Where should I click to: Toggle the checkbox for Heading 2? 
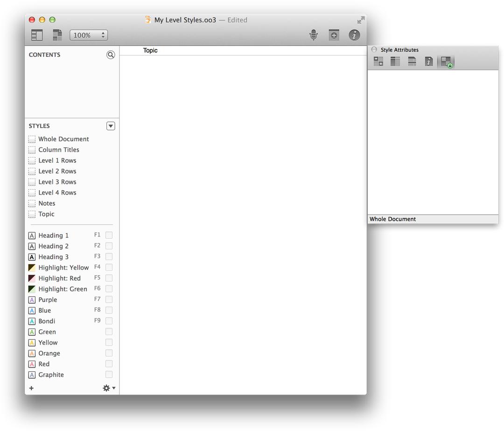pyautogui.click(x=109, y=246)
